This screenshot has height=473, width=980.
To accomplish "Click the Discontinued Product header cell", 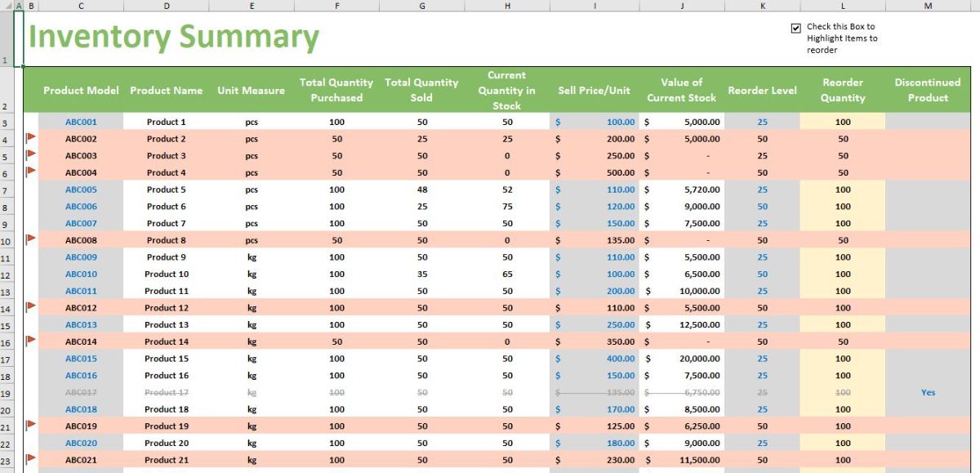I will tap(928, 90).
